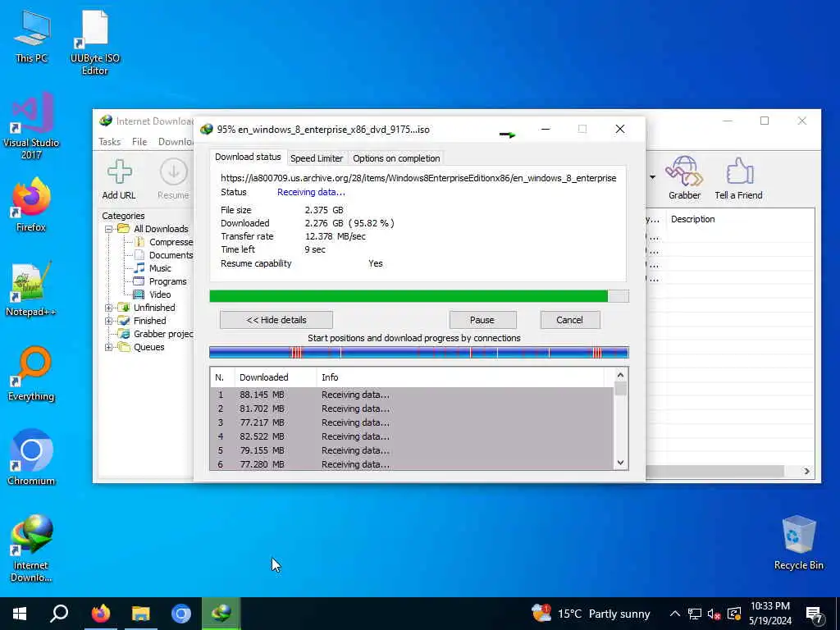
Task: Click Info column header in connections list
Action: point(459,377)
